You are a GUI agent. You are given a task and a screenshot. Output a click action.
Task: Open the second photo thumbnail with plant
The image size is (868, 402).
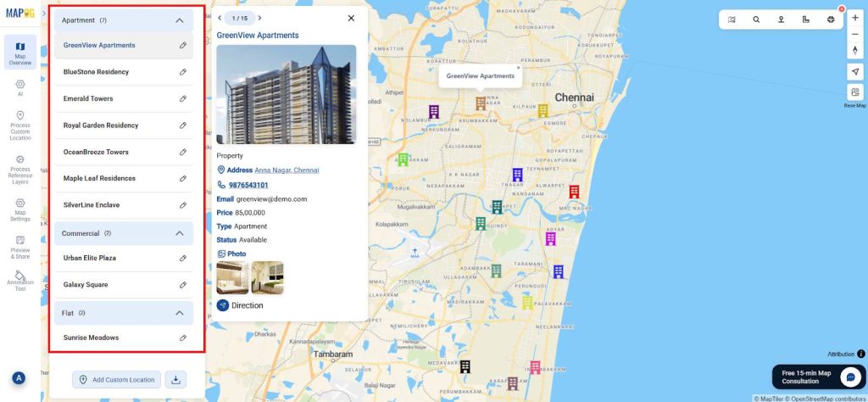click(267, 277)
